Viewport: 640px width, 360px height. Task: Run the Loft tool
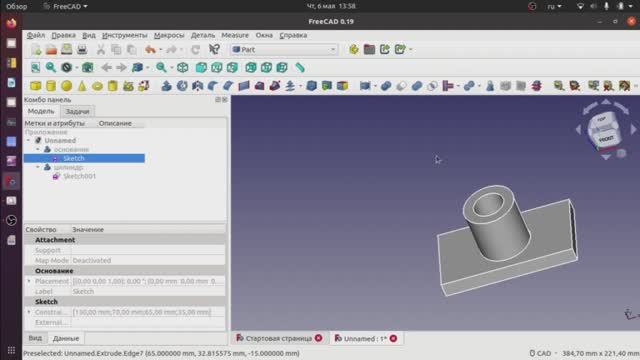(259, 86)
